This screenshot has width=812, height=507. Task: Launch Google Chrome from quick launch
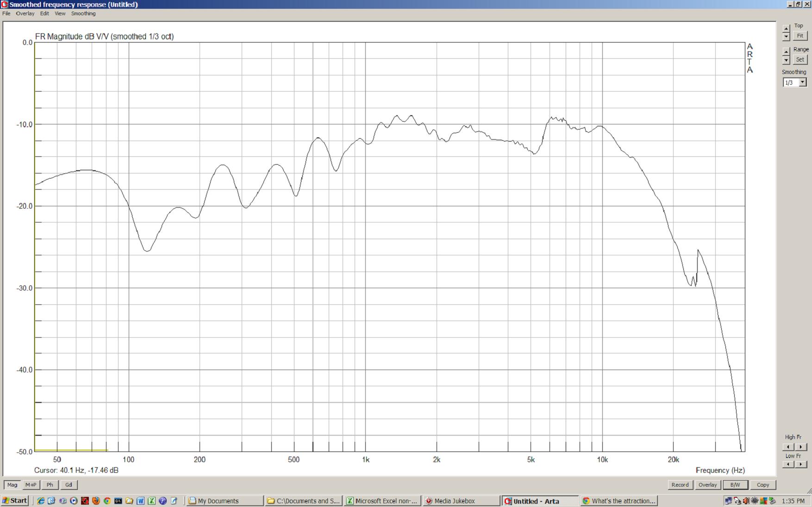107,501
